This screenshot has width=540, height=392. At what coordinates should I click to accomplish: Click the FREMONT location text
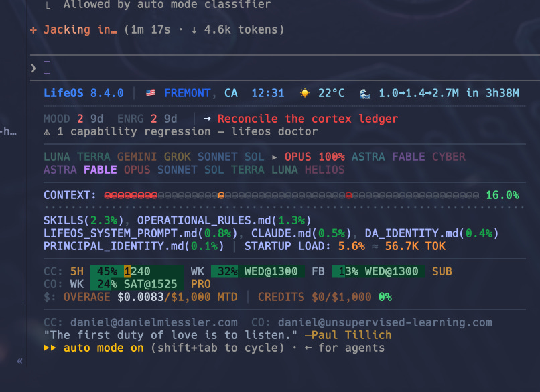(x=188, y=93)
